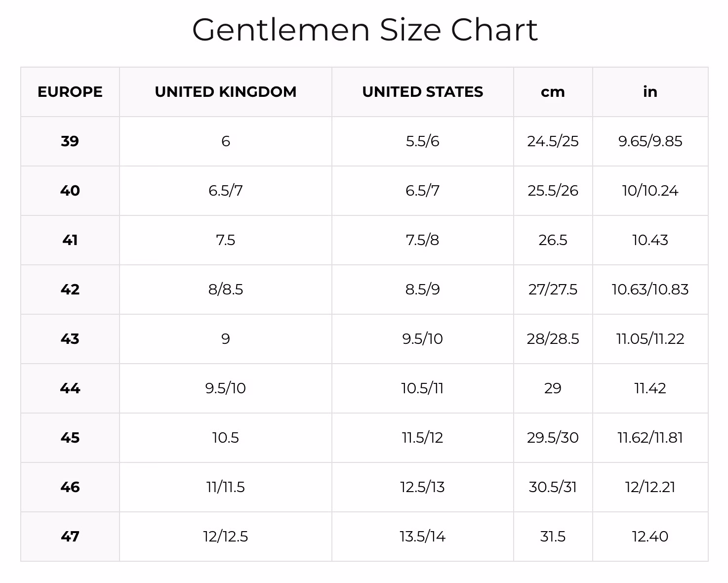Click Europe size 39 row label
This screenshot has width=728, height=583.
coord(70,141)
